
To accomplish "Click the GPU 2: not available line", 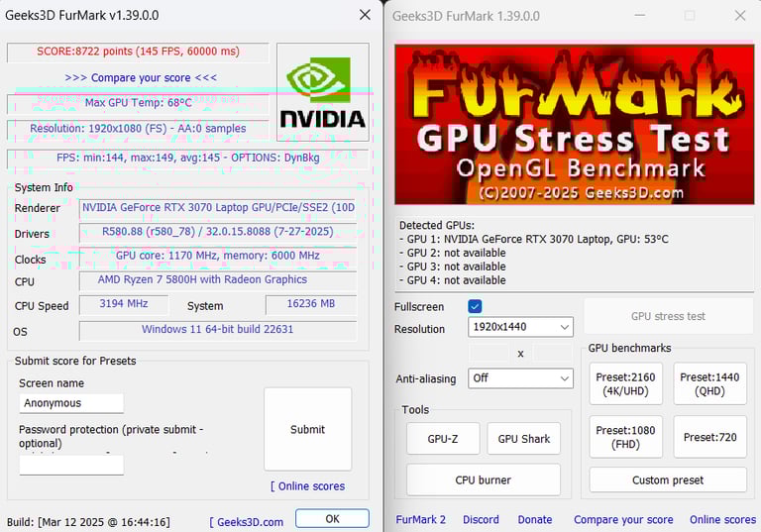I will click(452, 253).
